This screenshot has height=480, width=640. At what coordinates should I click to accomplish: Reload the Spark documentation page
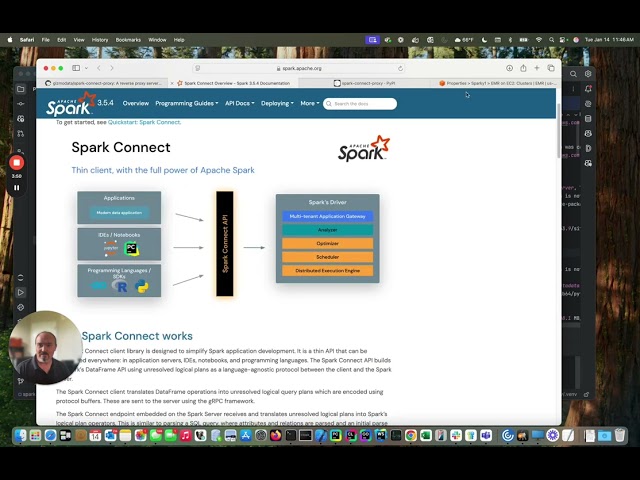[400, 68]
